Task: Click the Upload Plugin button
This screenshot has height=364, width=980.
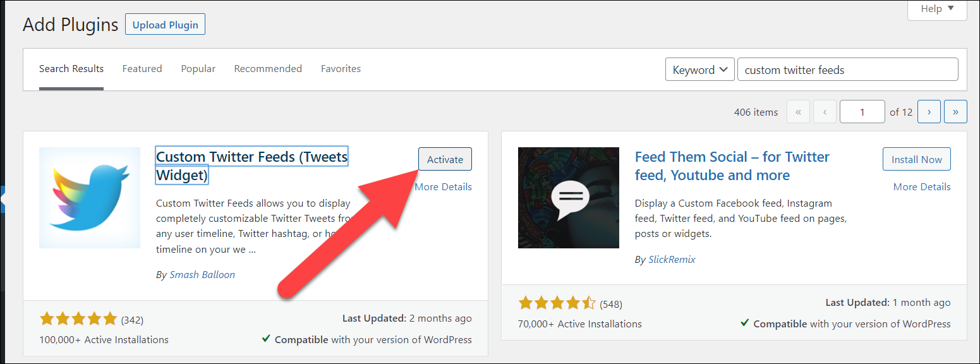Action: [x=165, y=25]
